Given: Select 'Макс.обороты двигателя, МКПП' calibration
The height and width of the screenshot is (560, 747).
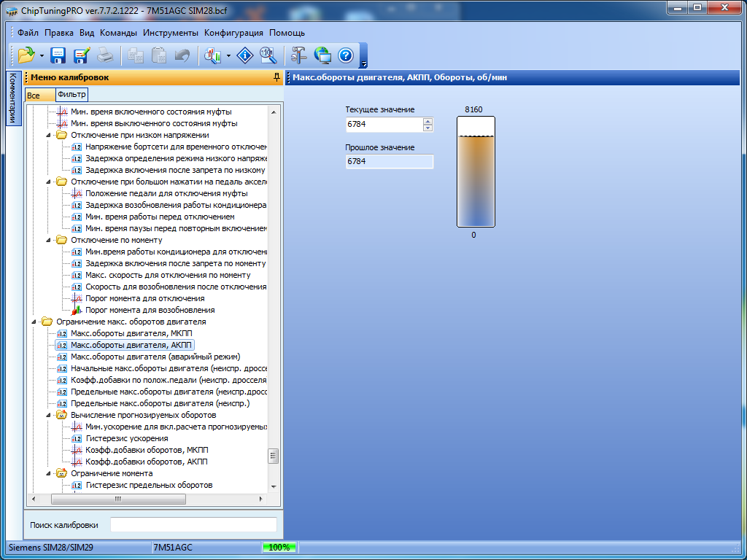Looking at the screenshot, I should [x=120, y=333].
